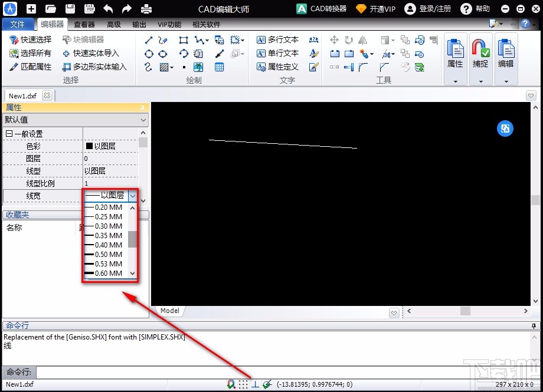Choose 0.50 MM lineweight
The height and width of the screenshot is (392, 543).
[x=107, y=255]
